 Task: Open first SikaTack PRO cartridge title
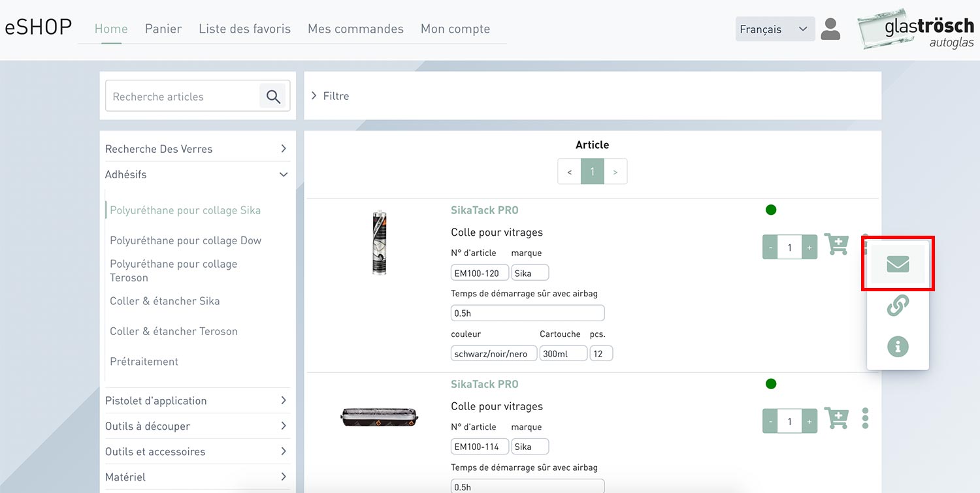click(x=485, y=210)
